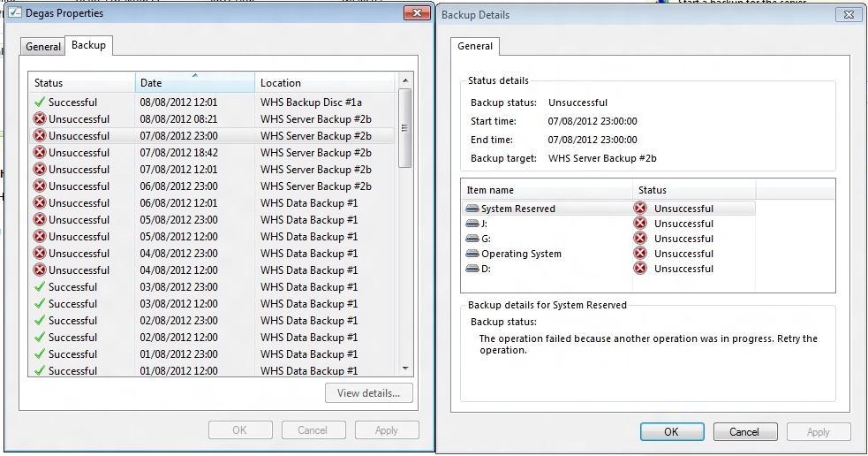Click unsuccessful status icon for D: drive
The width and height of the screenshot is (868, 456).
pos(640,269)
